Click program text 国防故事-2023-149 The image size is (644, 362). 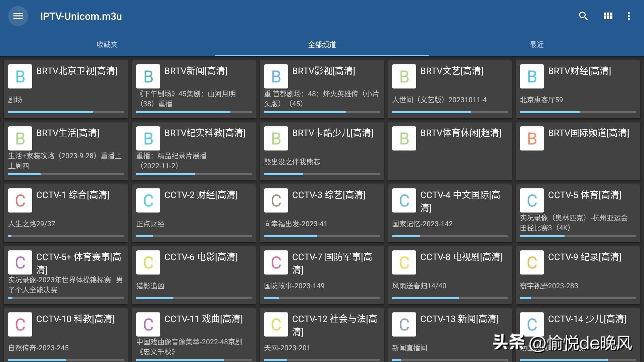click(294, 286)
